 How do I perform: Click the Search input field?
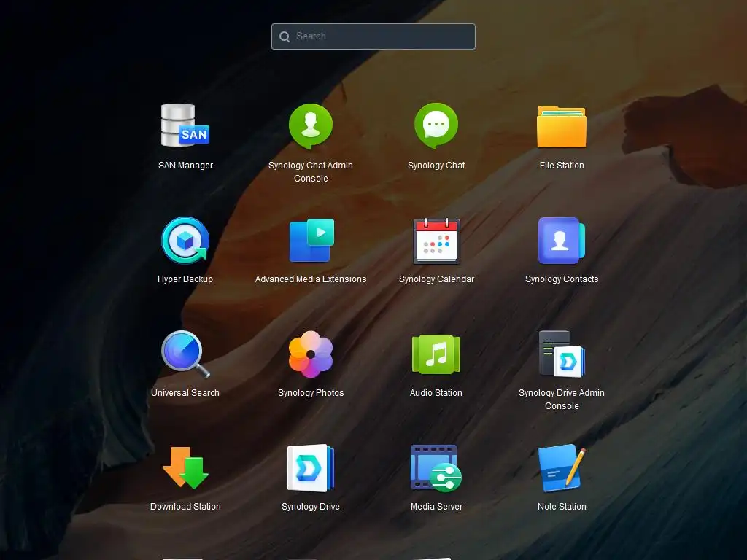point(373,36)
